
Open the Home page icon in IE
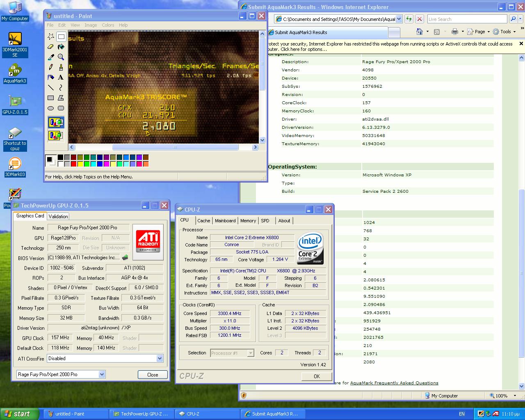pos(419,32)
